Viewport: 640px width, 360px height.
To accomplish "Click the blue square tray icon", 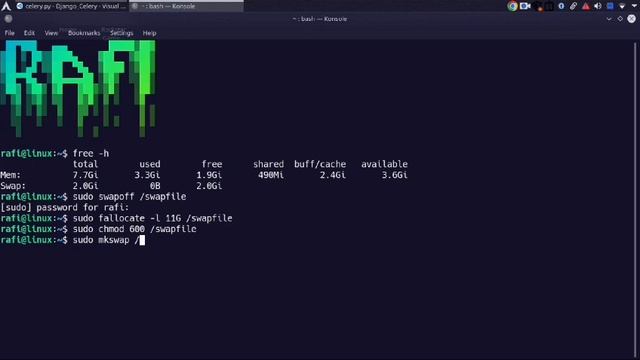I will (x=610, y=6).
